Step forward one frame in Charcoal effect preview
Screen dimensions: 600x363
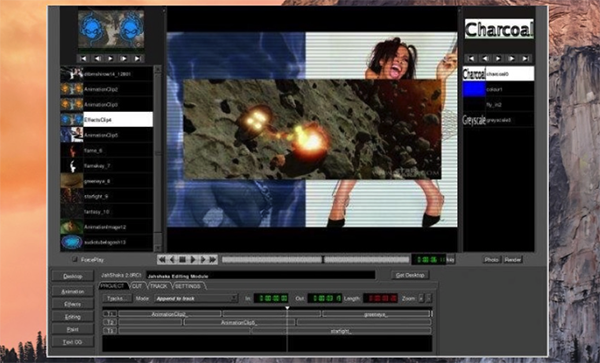pyautogui.click(x=512, y=59)
